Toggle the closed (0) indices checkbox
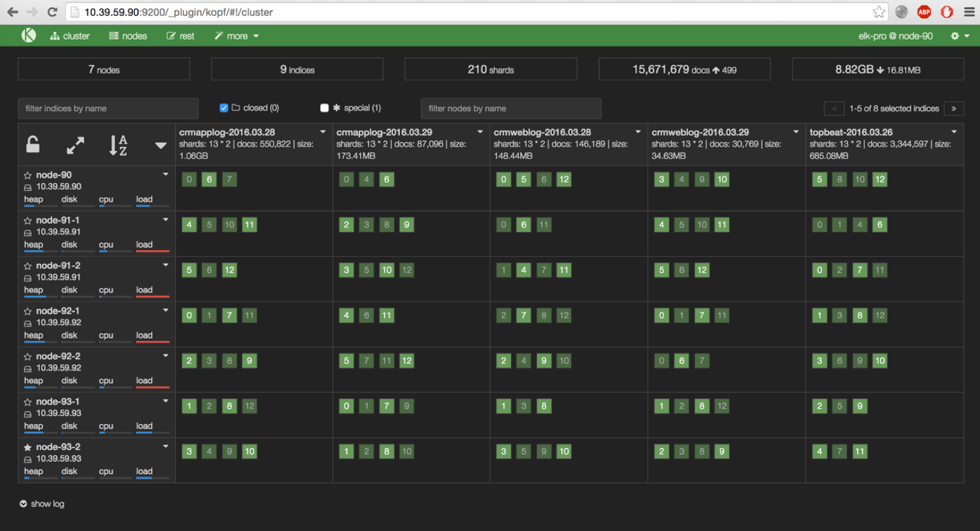The image size is (980, 531). pyautogui.click(x=224, y=108)
